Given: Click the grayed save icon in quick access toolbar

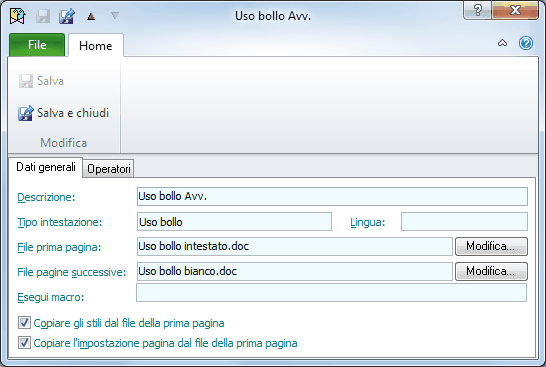Looking at the screenshot, I should (43, 16).
